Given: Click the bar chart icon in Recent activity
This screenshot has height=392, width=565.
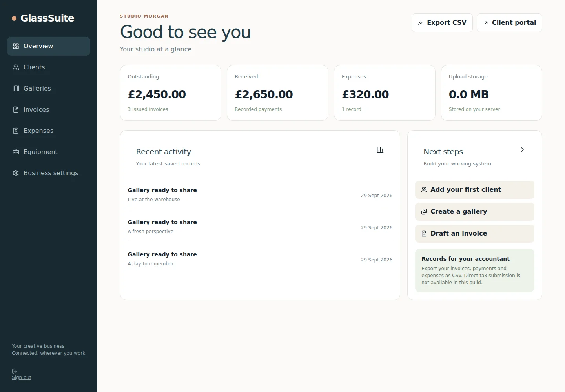Looking at the screenshot, I should point(380,150).
